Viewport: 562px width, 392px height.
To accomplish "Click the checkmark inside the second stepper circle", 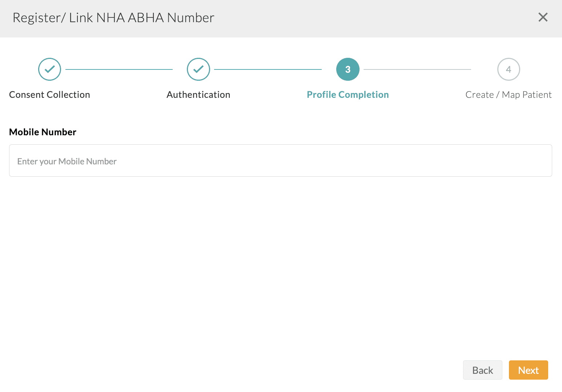I will click(198, 69).
